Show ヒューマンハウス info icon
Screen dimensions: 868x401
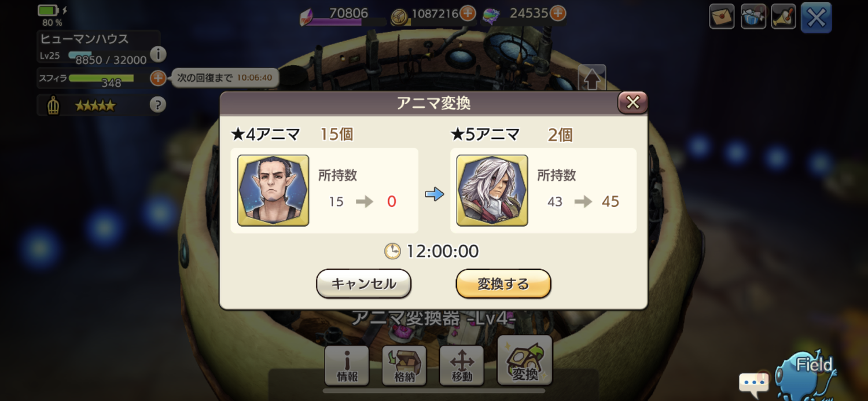click(x=158, y=54)
